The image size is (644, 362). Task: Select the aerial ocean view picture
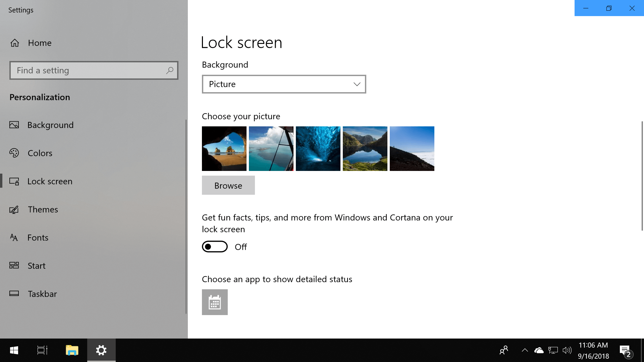tap(271, 148)
